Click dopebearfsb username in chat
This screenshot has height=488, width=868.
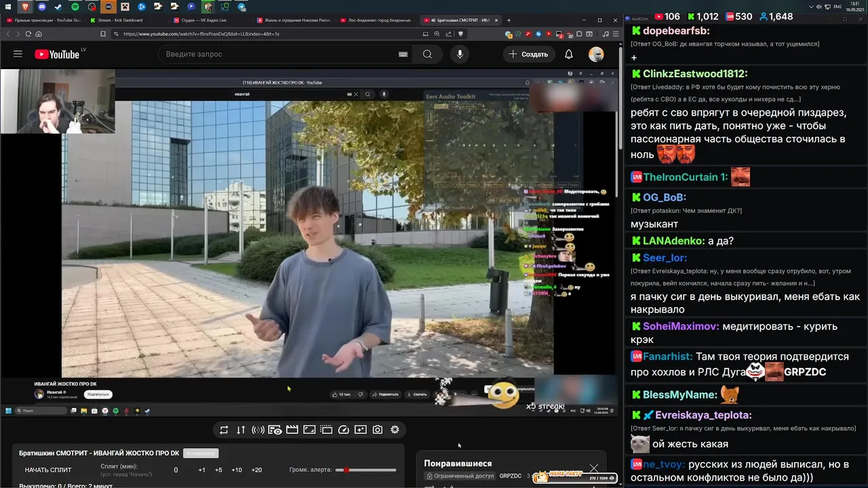pos(676,31)
